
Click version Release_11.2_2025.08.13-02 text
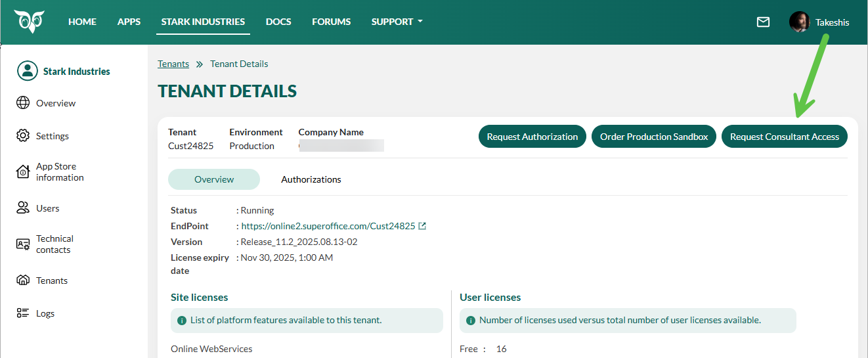coord(299,242)
